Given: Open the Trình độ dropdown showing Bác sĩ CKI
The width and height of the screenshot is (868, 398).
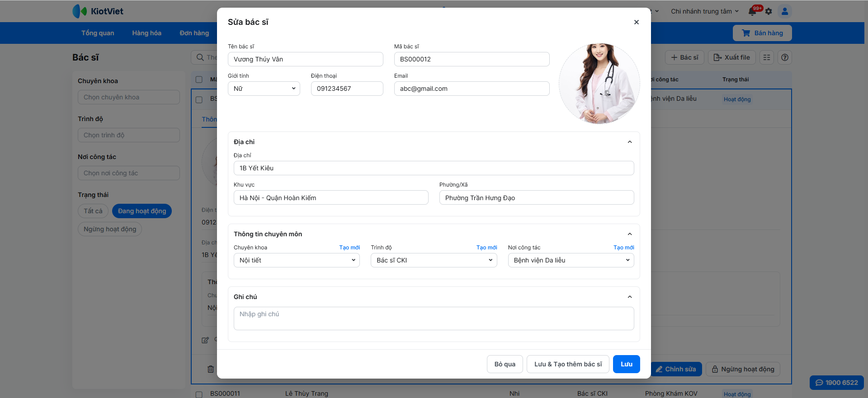Looking at the screenshot, I should point(434,260).
